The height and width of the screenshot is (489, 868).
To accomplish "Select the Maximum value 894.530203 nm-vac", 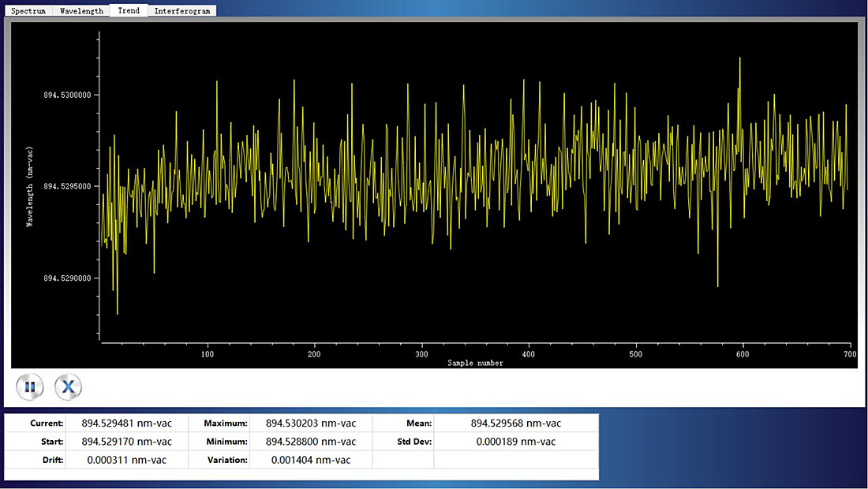I will (311, 424).
